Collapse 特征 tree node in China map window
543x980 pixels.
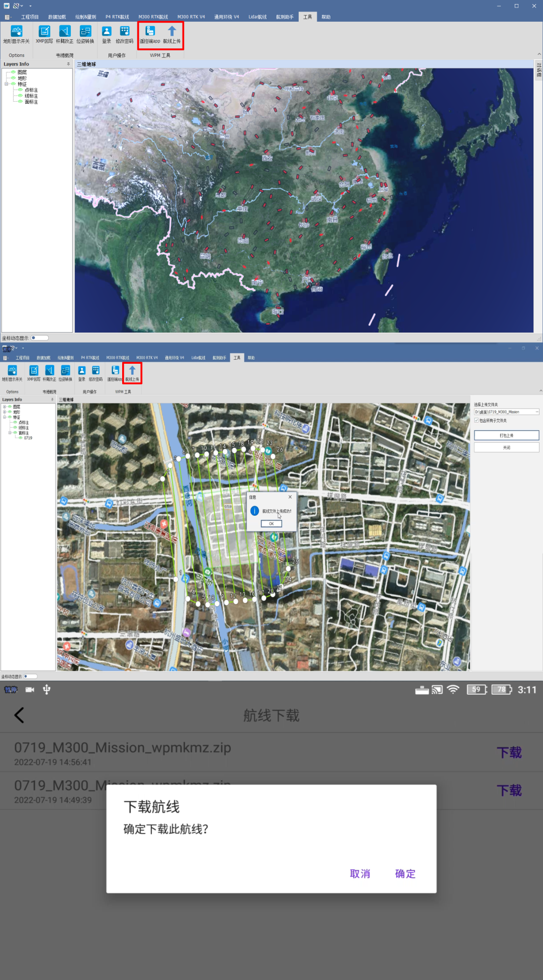(7, 84)
